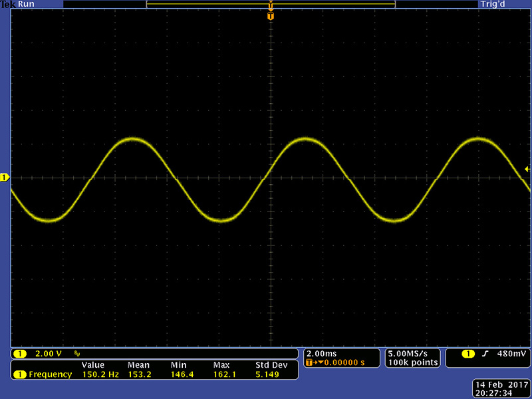Viewport: 532px width, 399px height.
Task: Click the Frequency measurement label
Action: (x=50, y=374)
